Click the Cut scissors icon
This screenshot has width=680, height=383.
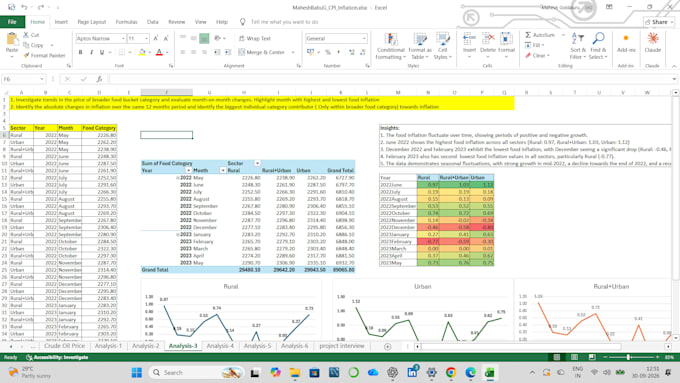click(26, 35)
